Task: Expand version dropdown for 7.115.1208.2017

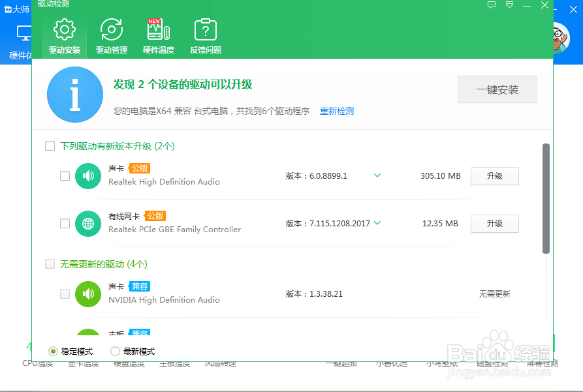Action: (x=377, y=223)
